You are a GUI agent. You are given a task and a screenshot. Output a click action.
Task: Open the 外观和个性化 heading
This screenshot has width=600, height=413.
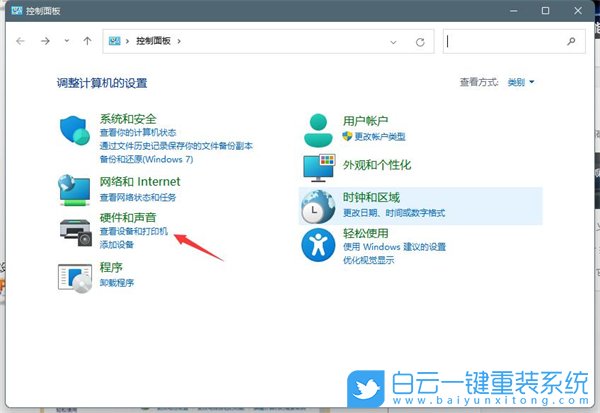tap(377, 165)
